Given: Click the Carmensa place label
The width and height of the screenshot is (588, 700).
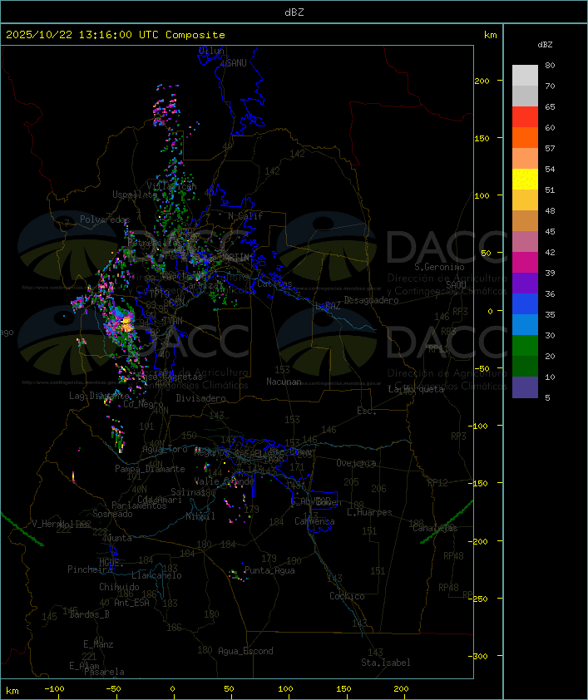Looking at the screenshot, I should tap(314, 521).
